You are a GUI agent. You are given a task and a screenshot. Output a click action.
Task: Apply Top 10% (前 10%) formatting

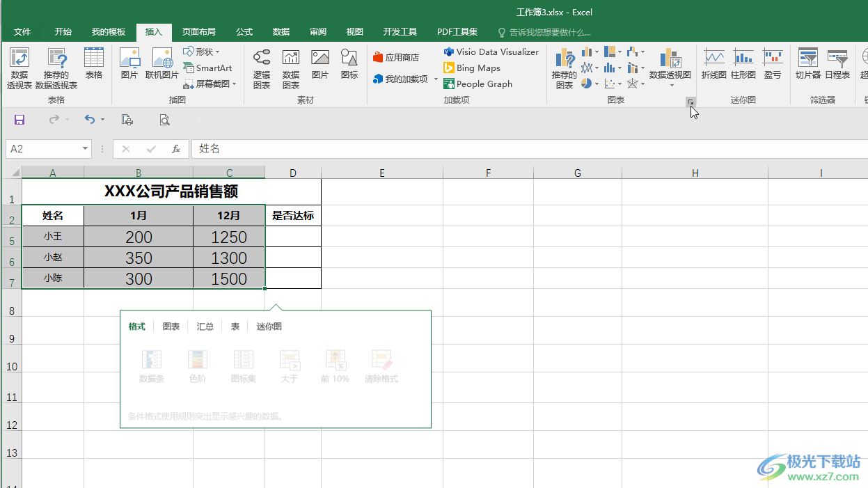tap(336, 367)
